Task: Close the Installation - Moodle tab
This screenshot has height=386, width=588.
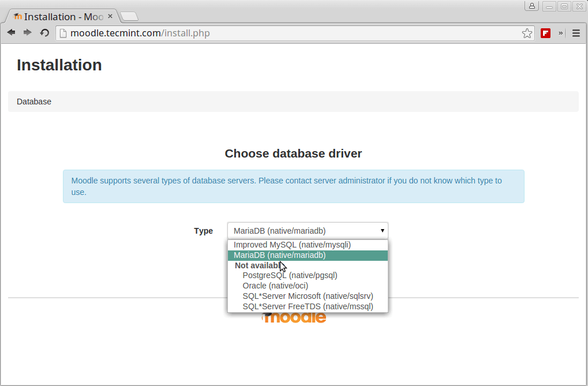Action: [x=110, y=16]
